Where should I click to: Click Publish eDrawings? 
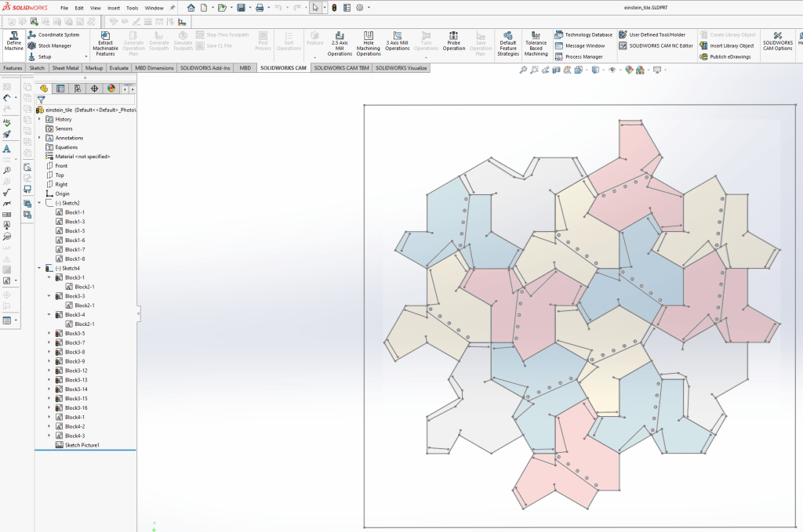727,56
